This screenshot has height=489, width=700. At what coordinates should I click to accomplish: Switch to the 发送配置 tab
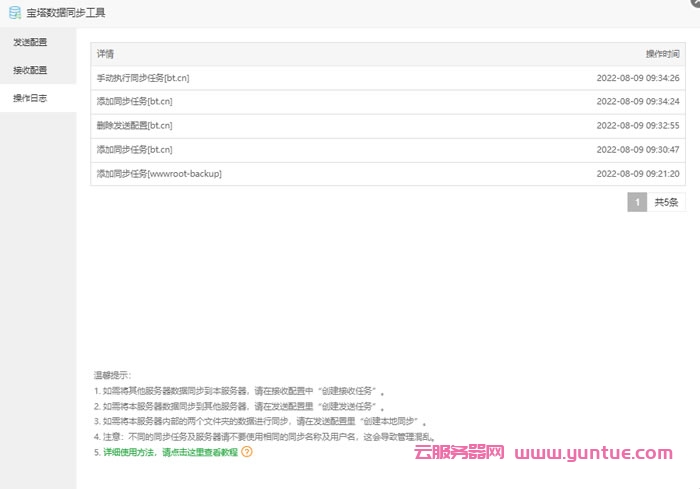pyautogui.click(x=30, y=42)
